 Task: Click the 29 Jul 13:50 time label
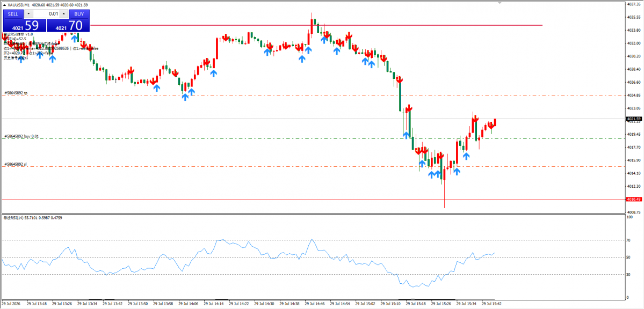138,304
